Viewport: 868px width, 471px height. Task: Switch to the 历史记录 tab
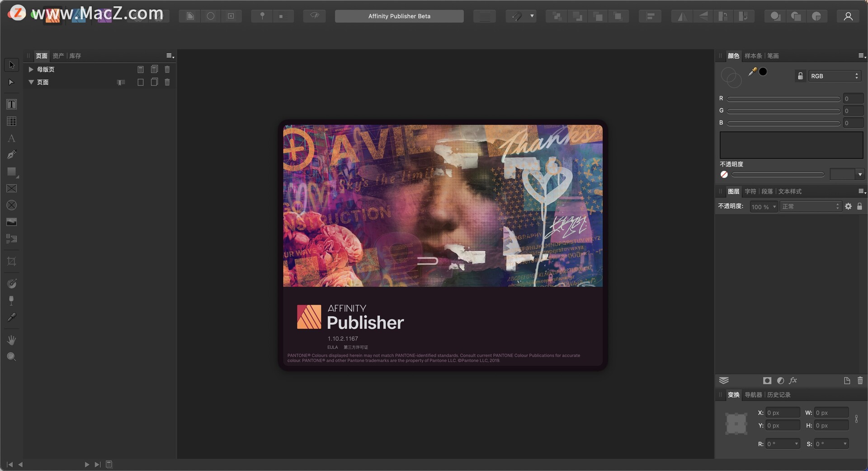[x=778, y=395]
